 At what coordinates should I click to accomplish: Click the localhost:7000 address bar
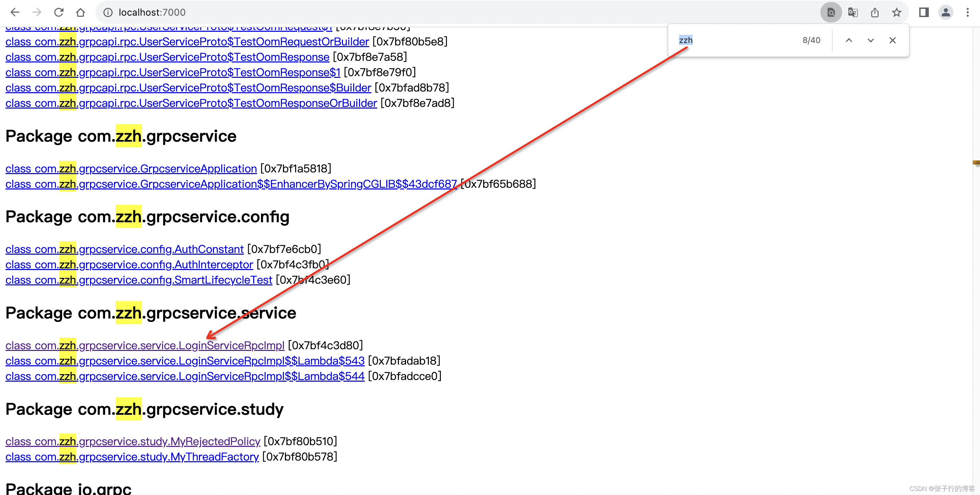[457, 13]
